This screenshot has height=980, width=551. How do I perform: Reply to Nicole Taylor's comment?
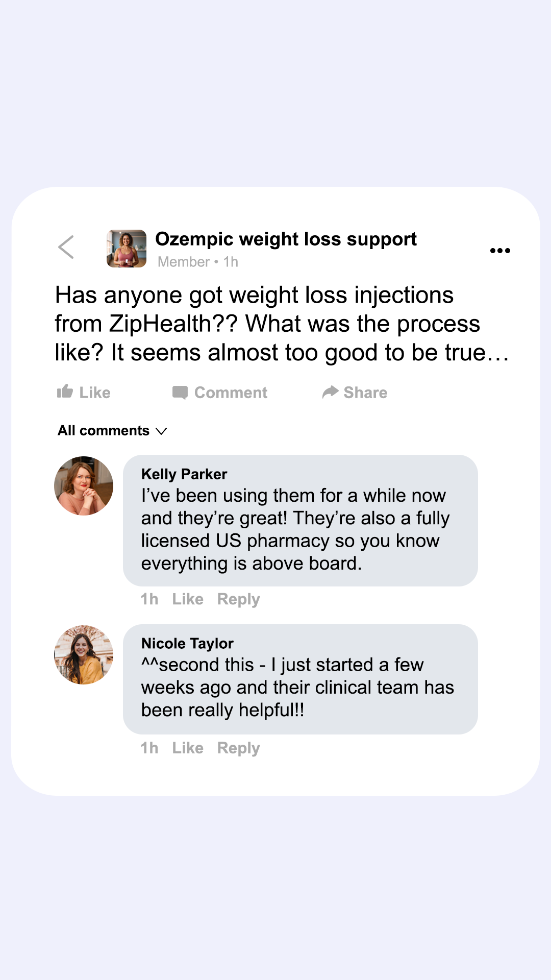tap(238, 748)
